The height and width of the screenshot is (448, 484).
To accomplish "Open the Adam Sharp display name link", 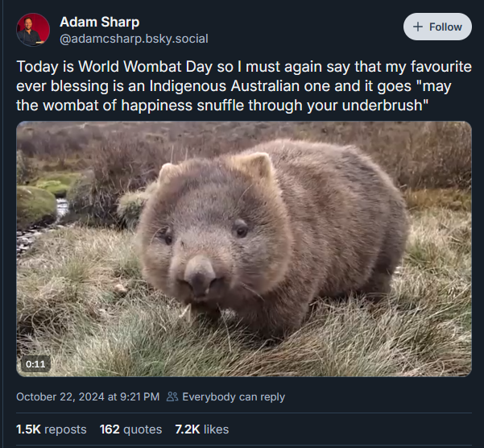I will pyautogui.click(x=99, y=22).
